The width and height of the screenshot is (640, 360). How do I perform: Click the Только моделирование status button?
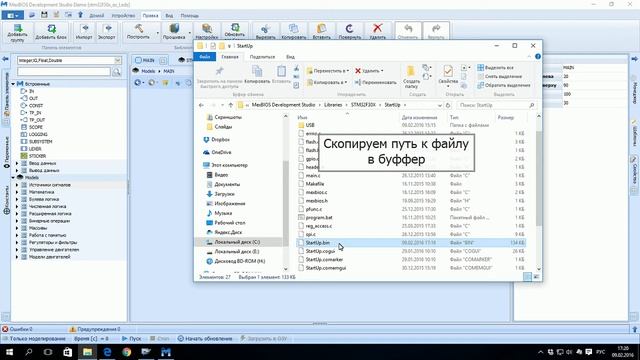(34, 339)
